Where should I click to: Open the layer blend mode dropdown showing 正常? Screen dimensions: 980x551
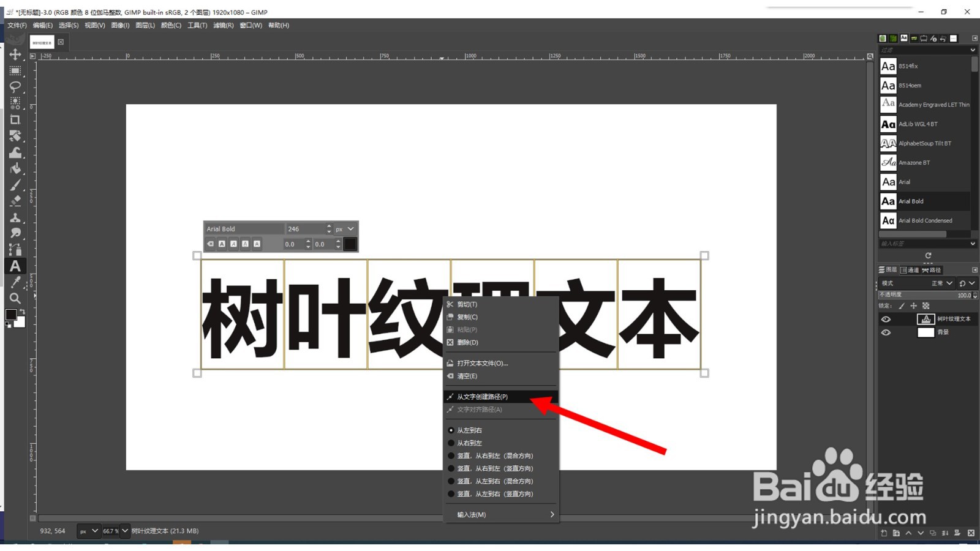941,283
